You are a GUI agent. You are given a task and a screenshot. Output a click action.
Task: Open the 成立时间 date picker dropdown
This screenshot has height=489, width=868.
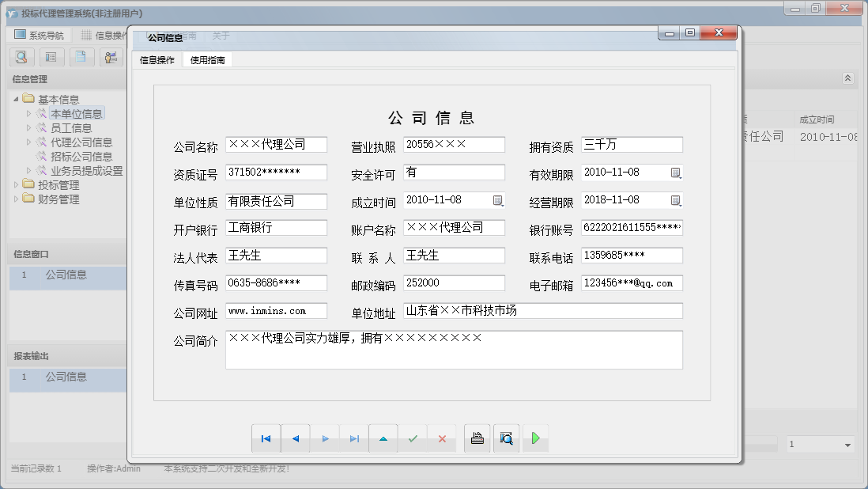(x=498, y=200)
